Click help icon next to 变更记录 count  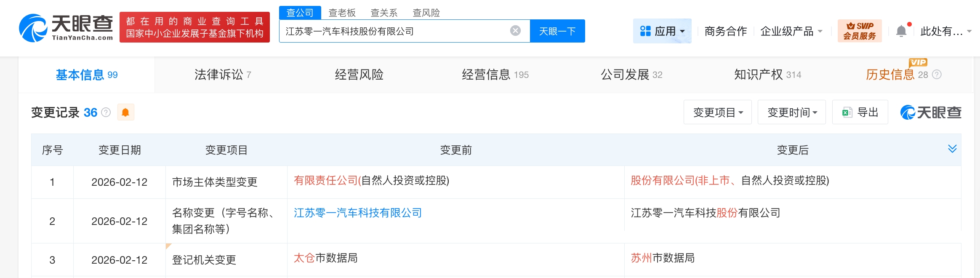(x=106, y=112)
